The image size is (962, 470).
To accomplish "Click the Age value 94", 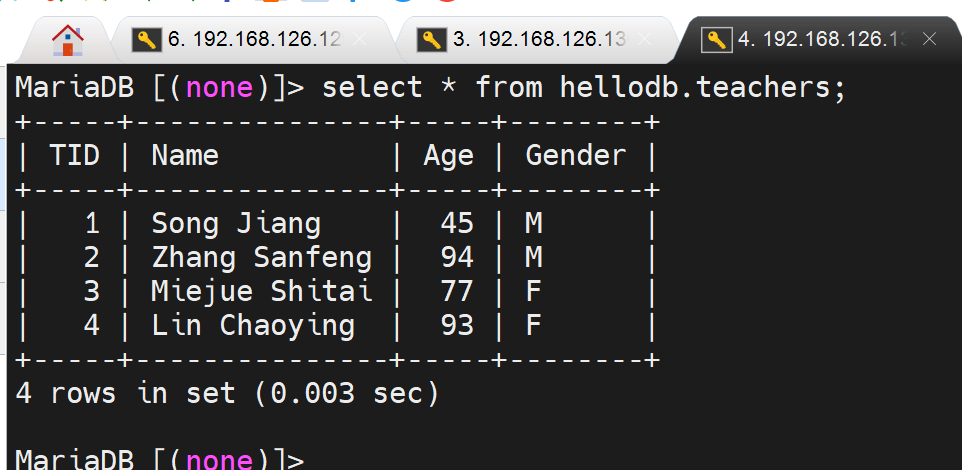I will [456, 257].
